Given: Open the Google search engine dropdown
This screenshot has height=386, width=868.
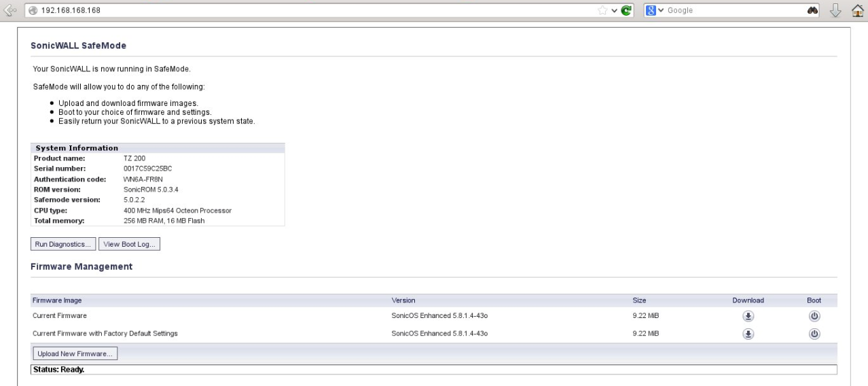Looking at the screenshot, I should (655, 11).
